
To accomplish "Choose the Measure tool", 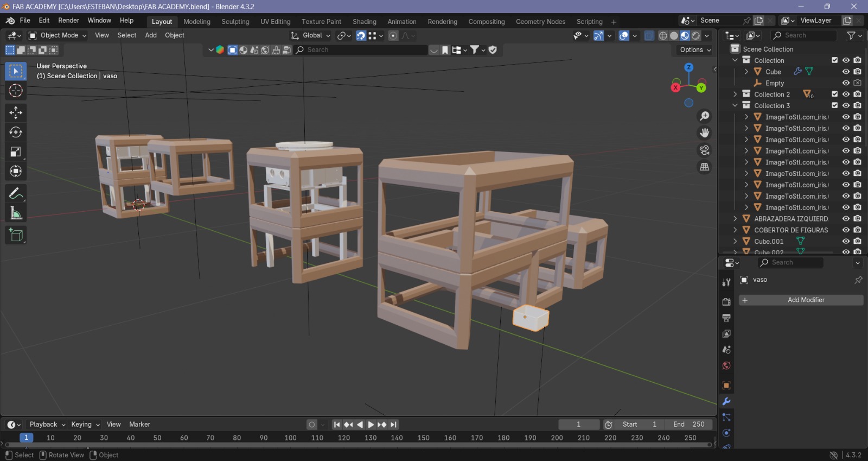I will pyautogui.click(x=16, y=213).
